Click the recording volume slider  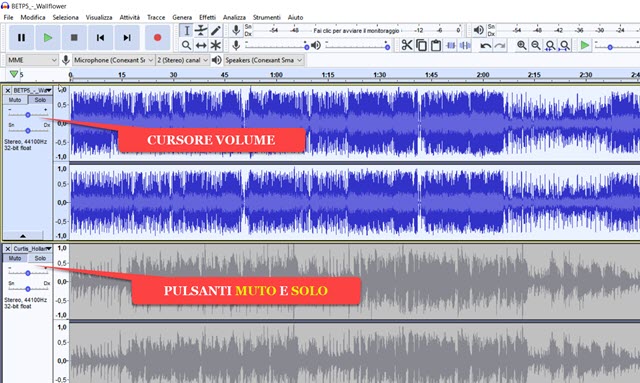point(278,46)
